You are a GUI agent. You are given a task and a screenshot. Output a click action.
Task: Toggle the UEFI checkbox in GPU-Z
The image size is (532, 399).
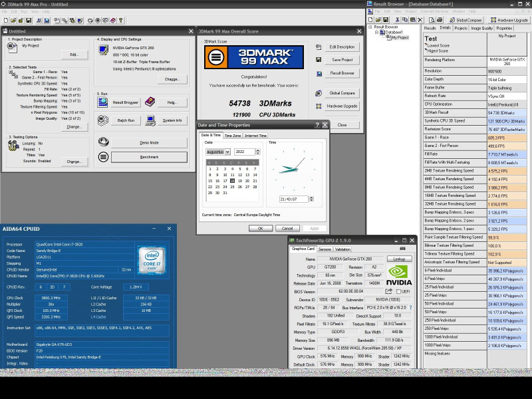tap(398, 291)
